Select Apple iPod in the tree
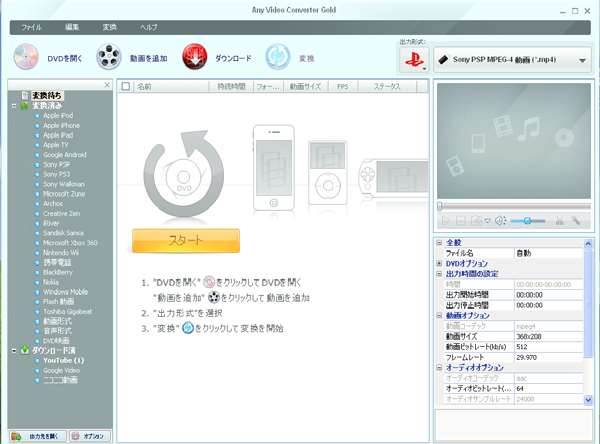The height and width of the screenshot is (444, 600). (58, 116)
